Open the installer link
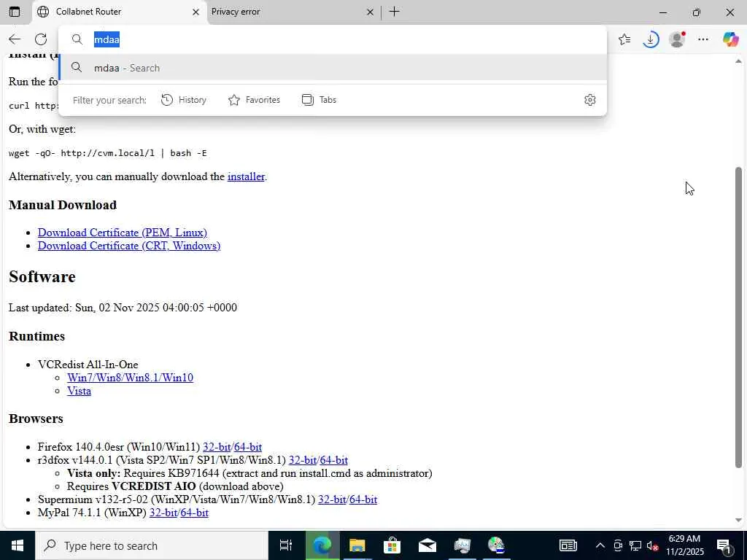Screen dimensions: 747x560 point(246,176)
